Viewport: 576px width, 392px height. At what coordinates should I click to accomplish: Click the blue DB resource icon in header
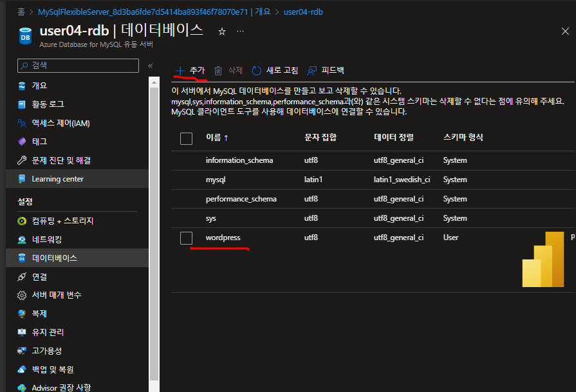point(25,36)
